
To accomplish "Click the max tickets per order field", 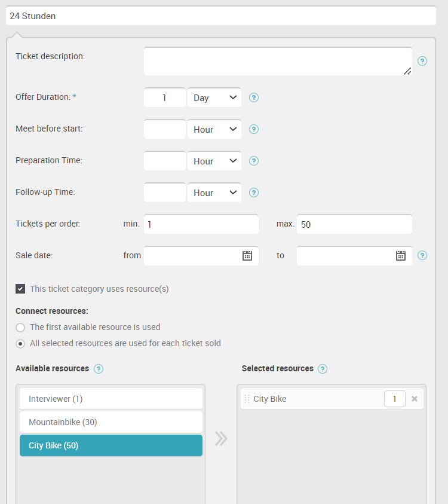I will 354,224.
